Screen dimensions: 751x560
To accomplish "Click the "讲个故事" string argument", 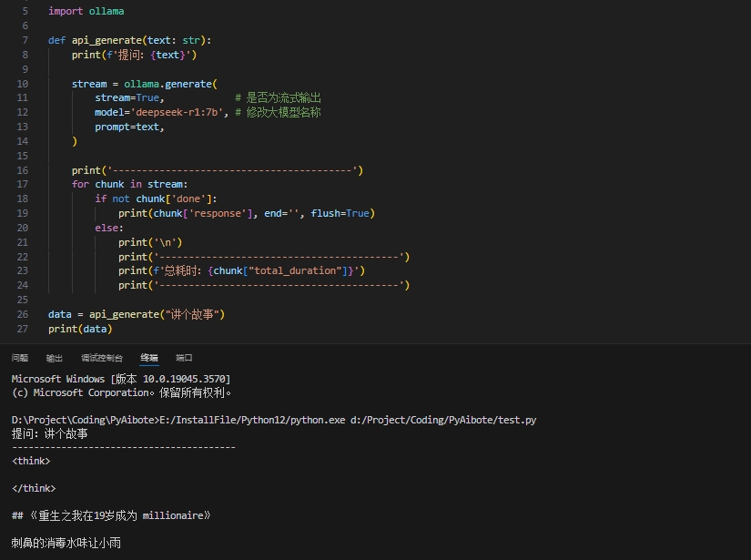I will 193,314.
